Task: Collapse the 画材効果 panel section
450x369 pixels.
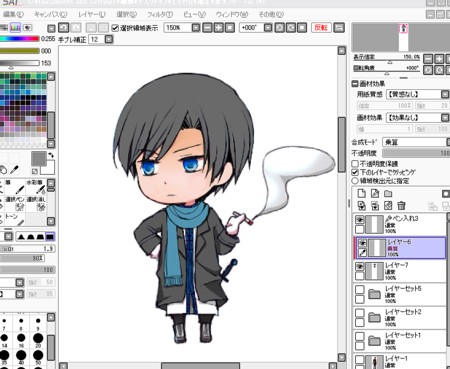Action: [355, 84]
